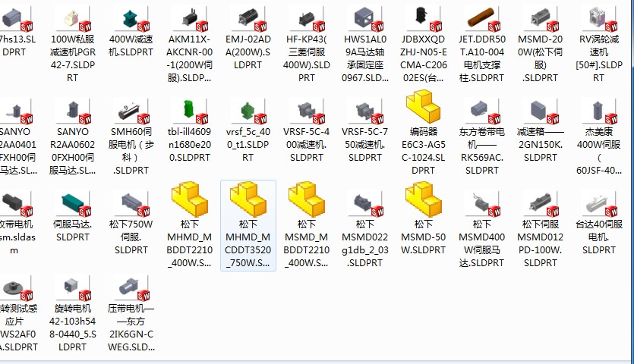Viewport: 634px width, 364px height.
Task: Select 松下MHMD_MBDDT2210_400W yellow icon
Action: pos(190,199)
